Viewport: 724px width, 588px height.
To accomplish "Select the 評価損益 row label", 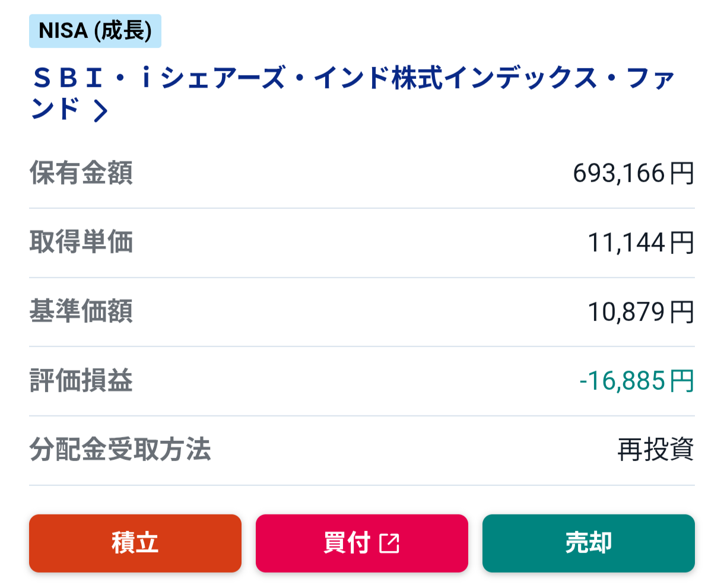I will point(81,381).
